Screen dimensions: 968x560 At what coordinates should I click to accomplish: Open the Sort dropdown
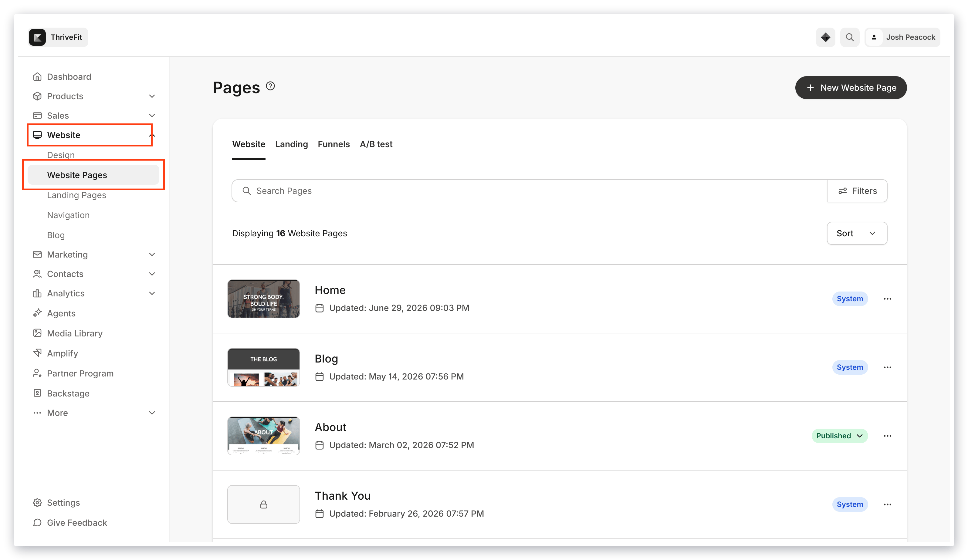pos(857,233)
